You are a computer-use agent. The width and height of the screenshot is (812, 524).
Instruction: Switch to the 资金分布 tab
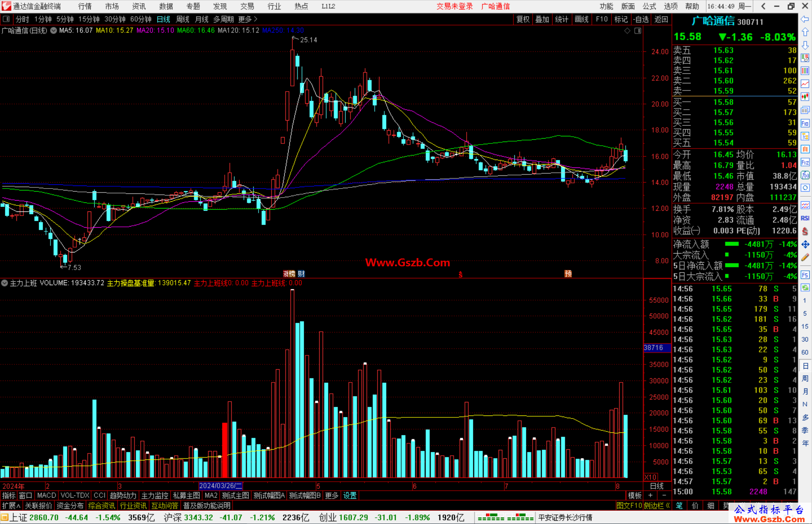[70, 506]
